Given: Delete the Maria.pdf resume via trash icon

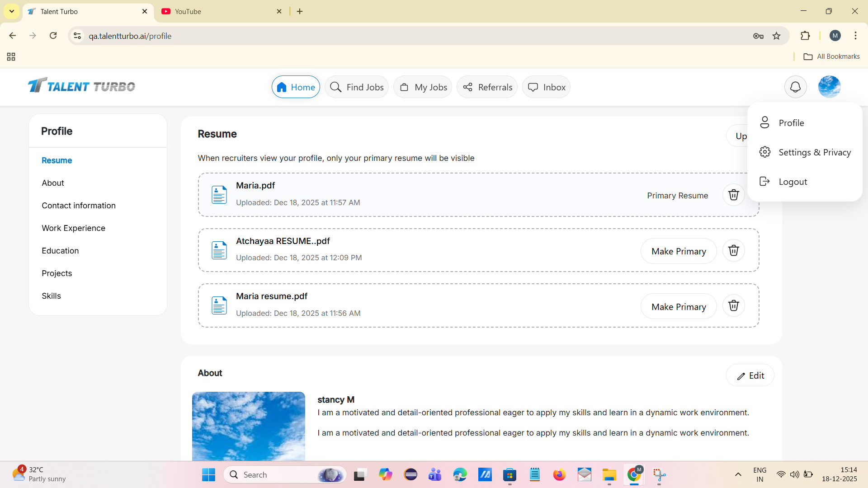Looking at the screenshot, I should 733,195.
